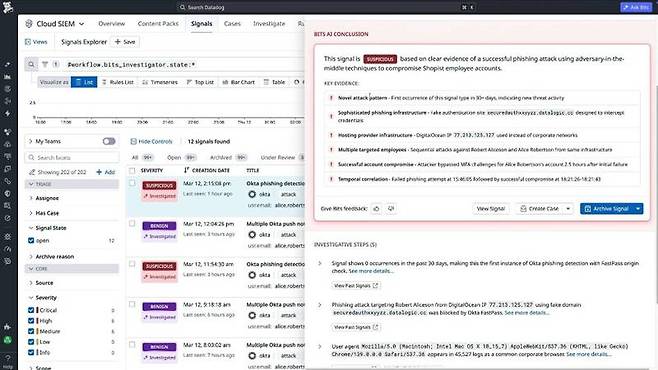Toggle the My Teams switch

[x=109, y=141]
